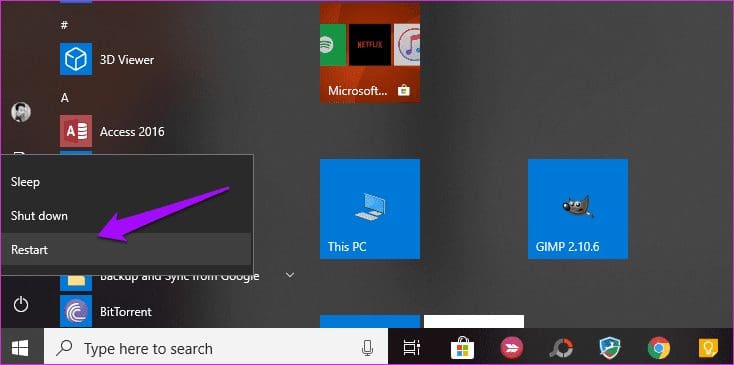Open the This PC tile
Screen dimensions: 734x365
point(370,209)
